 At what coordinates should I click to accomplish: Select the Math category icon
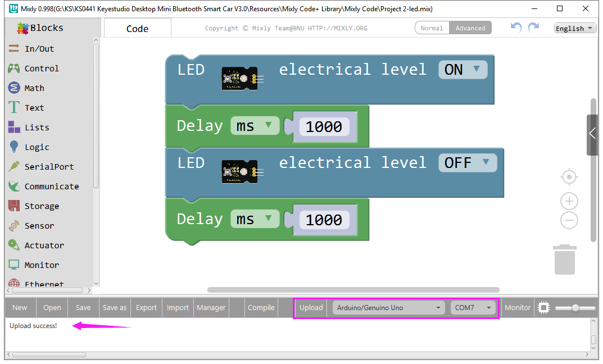(x=14, y=88)
